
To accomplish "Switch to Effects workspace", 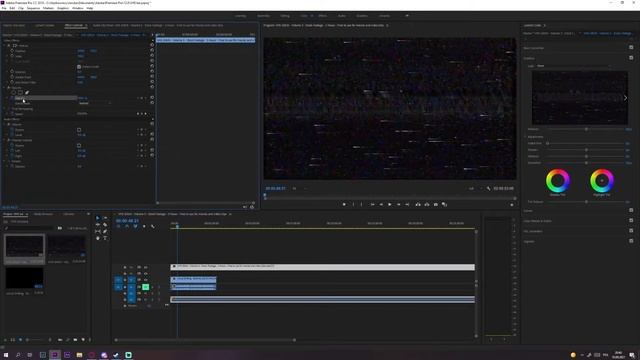I will click(x=322, y=16).
